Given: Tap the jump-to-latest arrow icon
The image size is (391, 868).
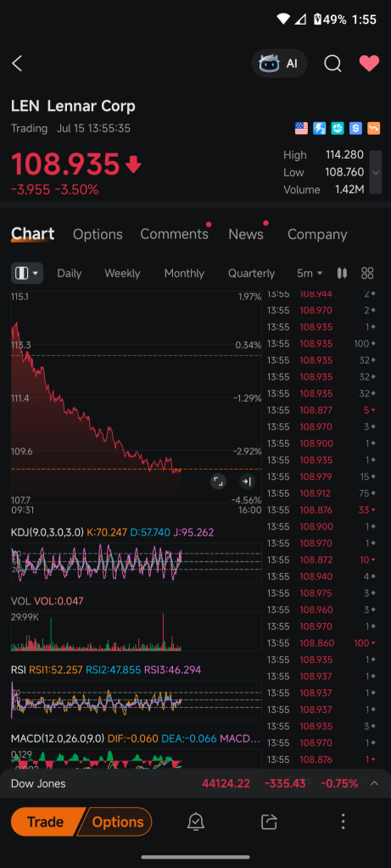Looking at the screenshot, I should [247, 481].
